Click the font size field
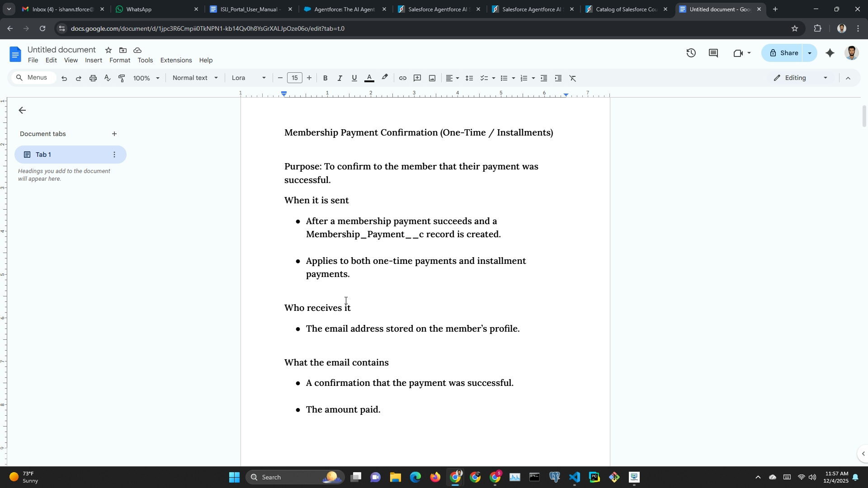 click(295, 78)
